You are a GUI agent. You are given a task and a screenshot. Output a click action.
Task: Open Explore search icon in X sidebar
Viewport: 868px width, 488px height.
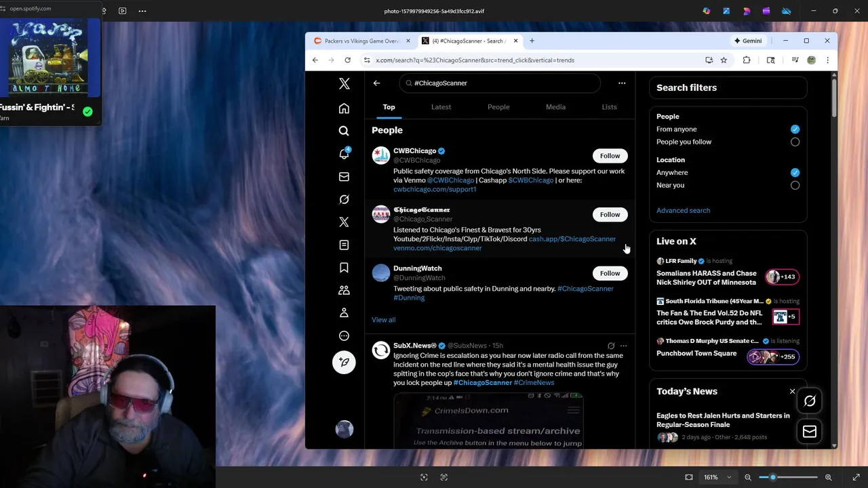point(344,131)
